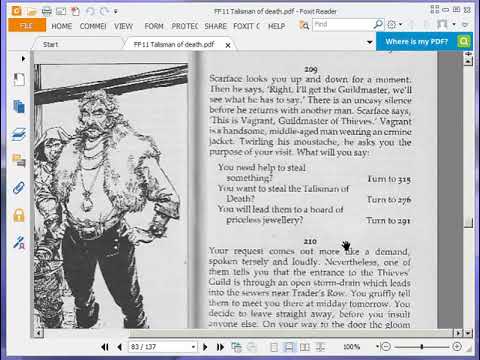480x360 pixels.
Task: Click the green search icon on banner
Action: 463,42
